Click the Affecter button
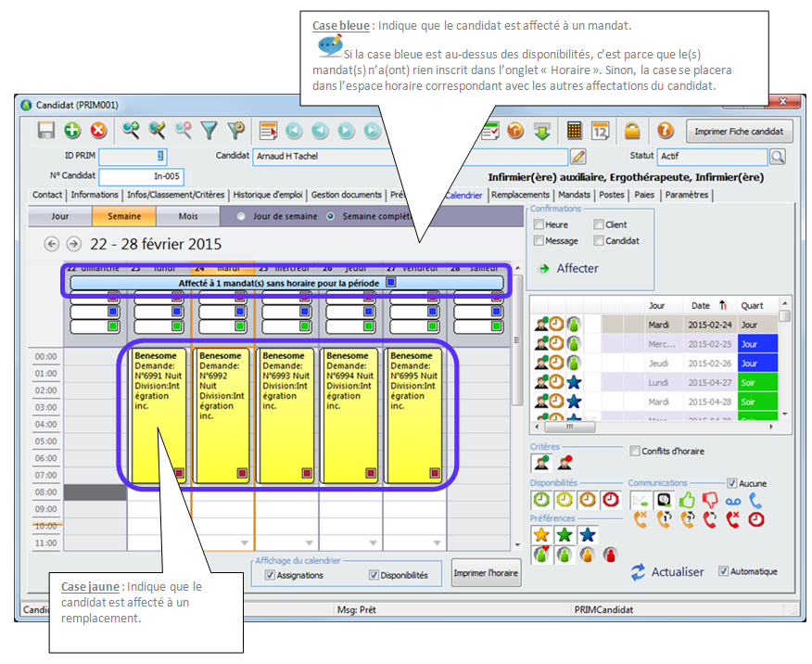This screenshot has width=812, height=664. pyautogui.click(x=577, y=268)
